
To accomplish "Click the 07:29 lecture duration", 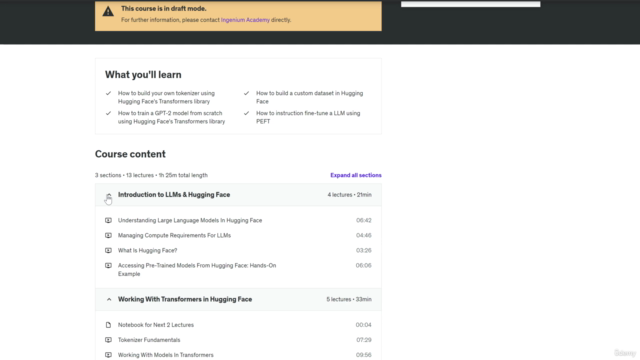I will pos(364,340).
